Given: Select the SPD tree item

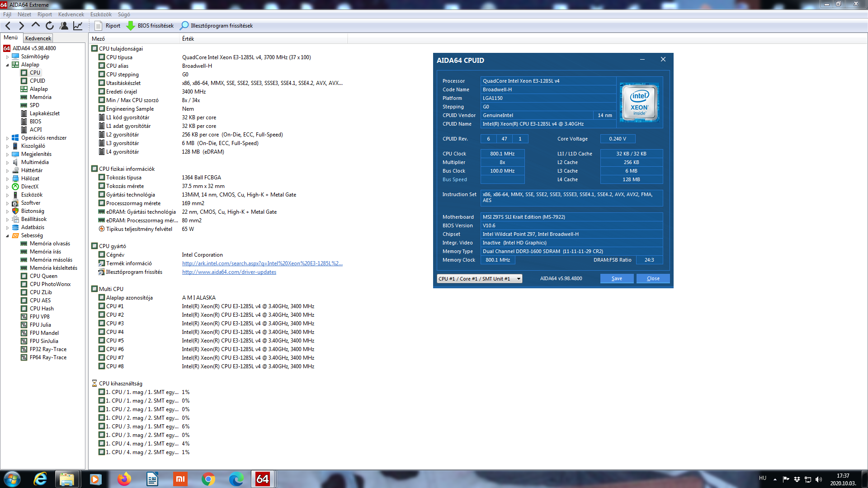Looking at the screenshot, I should (34, 105).
